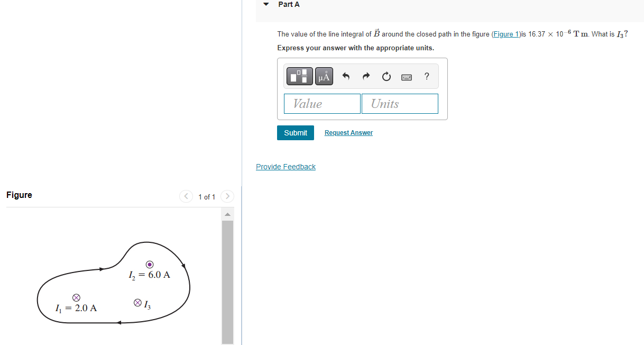The width and height of the screenshot is (644, 345).
Task: Go to next figure arrow
Action: tap(227, 196)
